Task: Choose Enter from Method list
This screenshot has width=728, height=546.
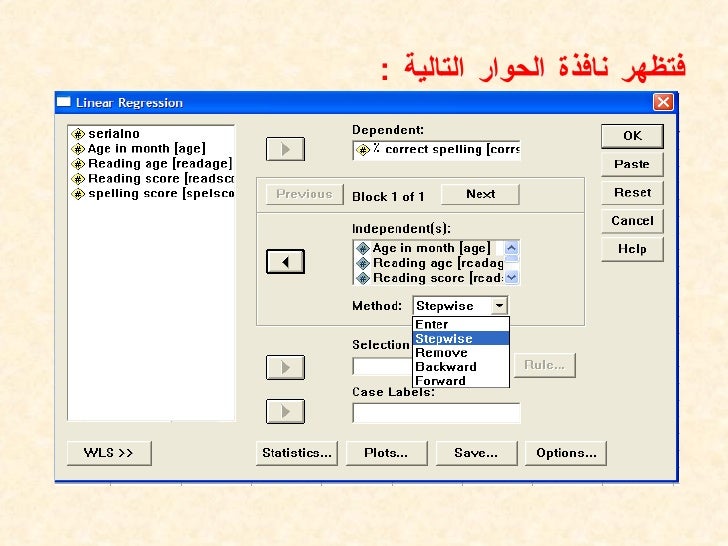Action: coord(461,324)
